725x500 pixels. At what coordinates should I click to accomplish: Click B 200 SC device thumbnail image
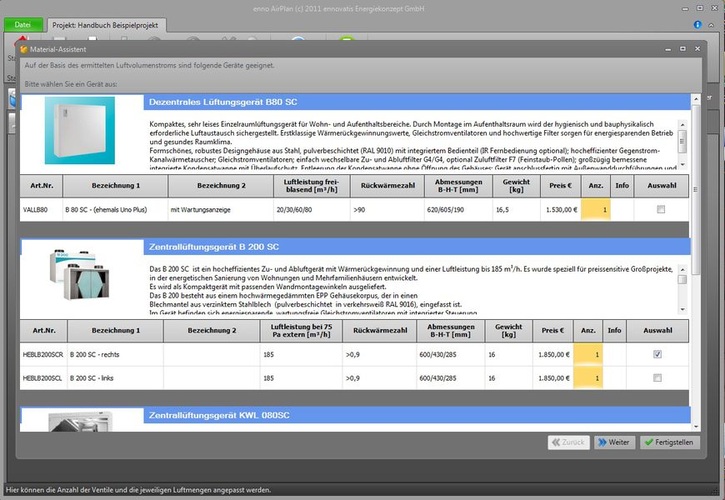(80, 274)
